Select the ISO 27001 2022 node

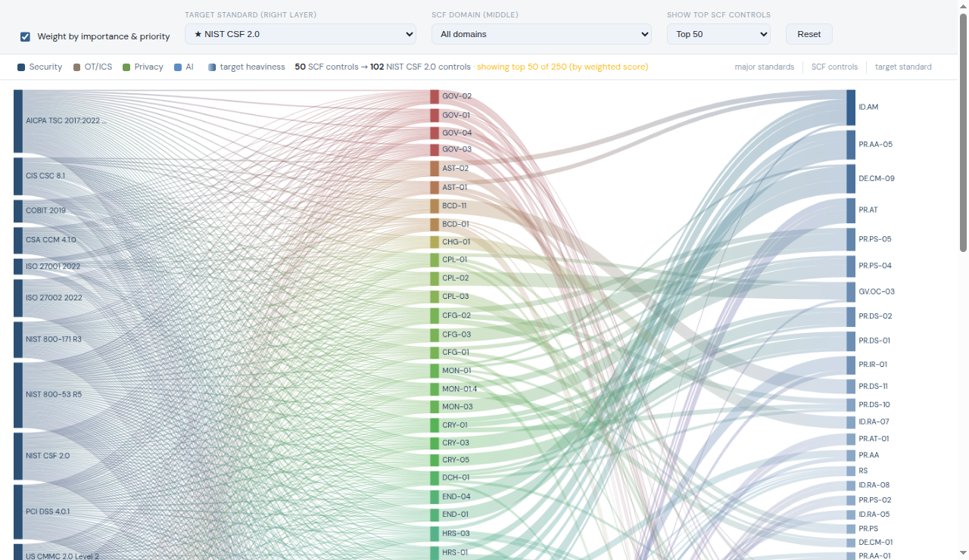[x=18, y=266]
